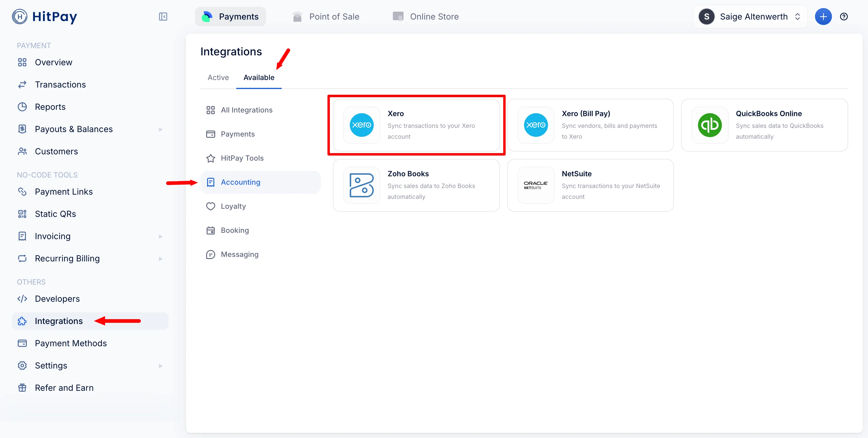Open Reports in the sidebar
The image size is (868, 438).
coord(90,107)
